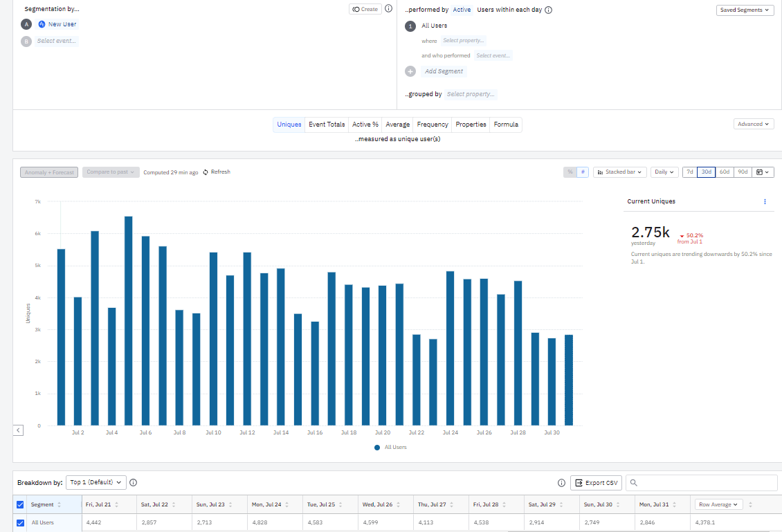Image resolution: width=782 pixels, height=532 pixels.
Task: Open the Breakdown by Top 1 dropdown
Action: tap(97, 482)
